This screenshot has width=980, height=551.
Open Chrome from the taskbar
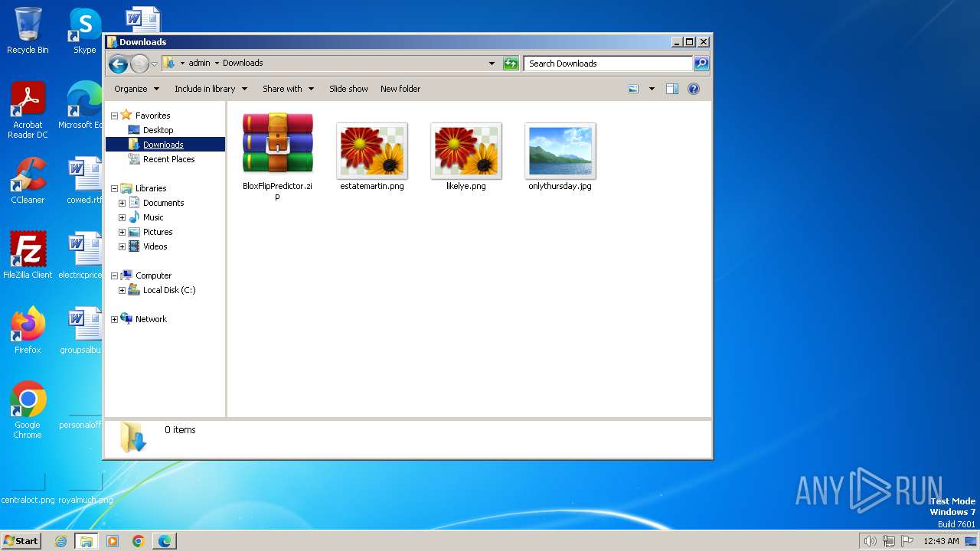pyautogui.click(x=138, y=541)
